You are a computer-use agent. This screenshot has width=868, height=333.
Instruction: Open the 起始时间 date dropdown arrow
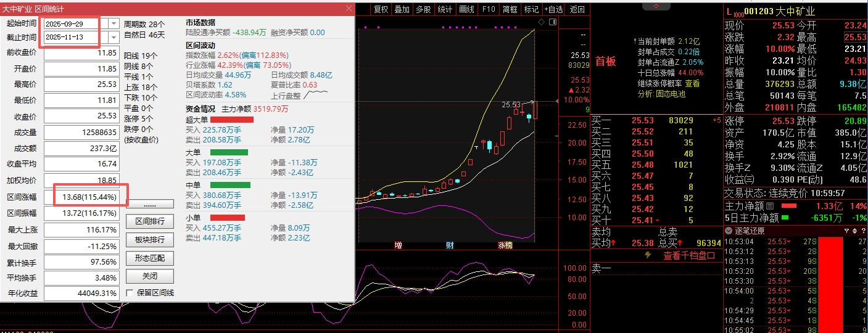pos(114,23)
